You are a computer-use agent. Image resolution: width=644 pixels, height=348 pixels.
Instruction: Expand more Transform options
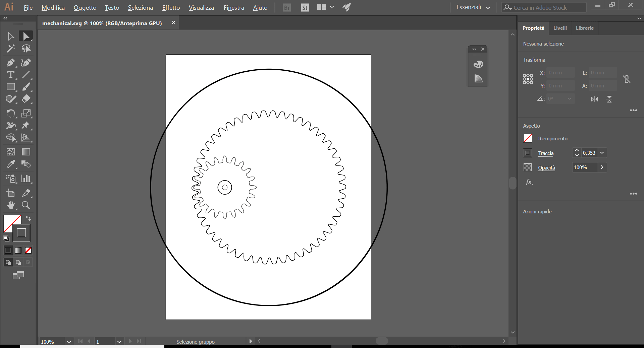pos(633,110)
